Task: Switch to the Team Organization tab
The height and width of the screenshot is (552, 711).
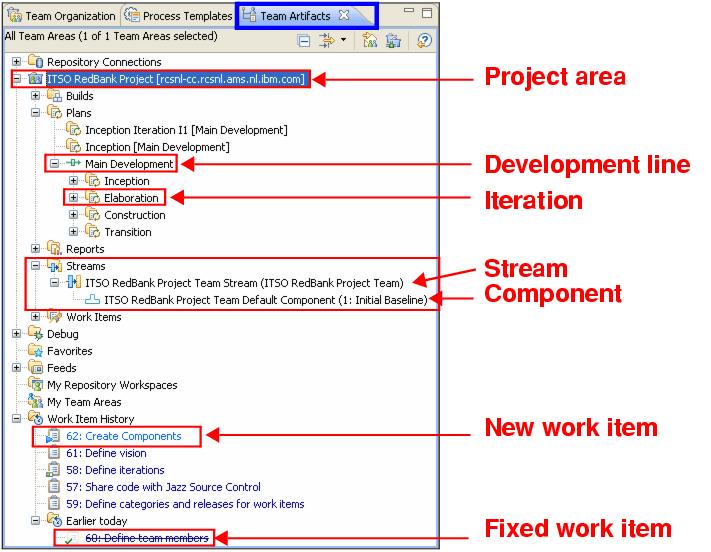Action: tap(61, 16)
